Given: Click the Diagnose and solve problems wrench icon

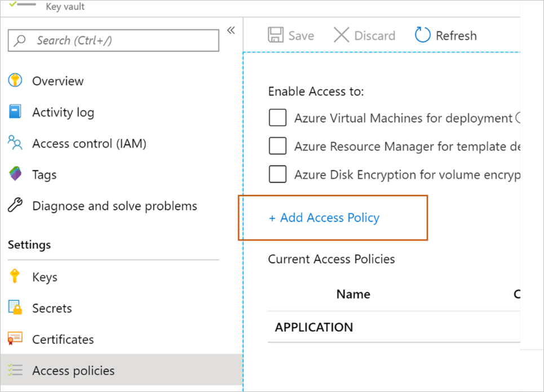Looking at the screenshot, I should point(15,206).
